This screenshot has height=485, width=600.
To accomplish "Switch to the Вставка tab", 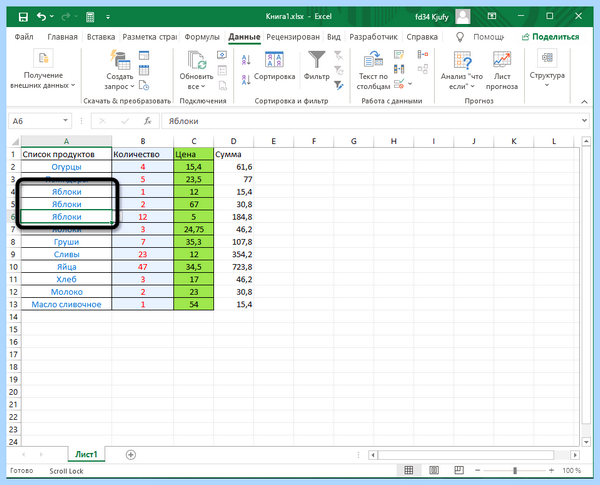I will click(101, 37).
